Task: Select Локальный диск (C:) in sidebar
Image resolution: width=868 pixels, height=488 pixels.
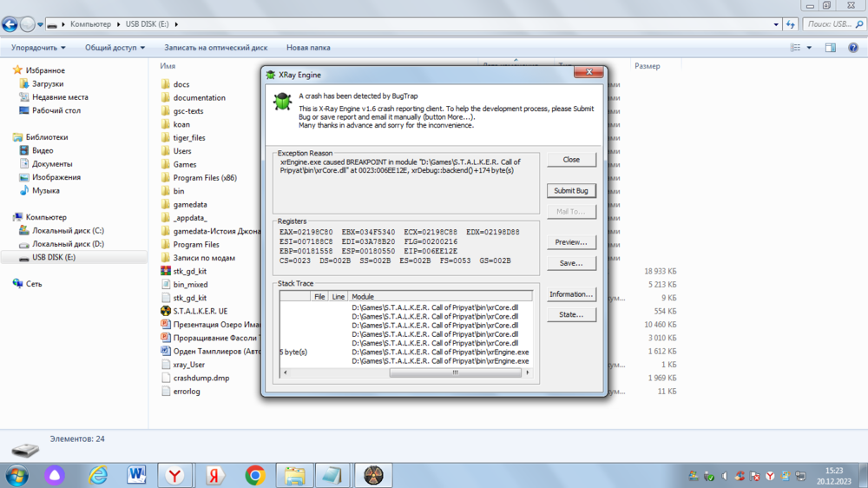Action: pos(68,230)
